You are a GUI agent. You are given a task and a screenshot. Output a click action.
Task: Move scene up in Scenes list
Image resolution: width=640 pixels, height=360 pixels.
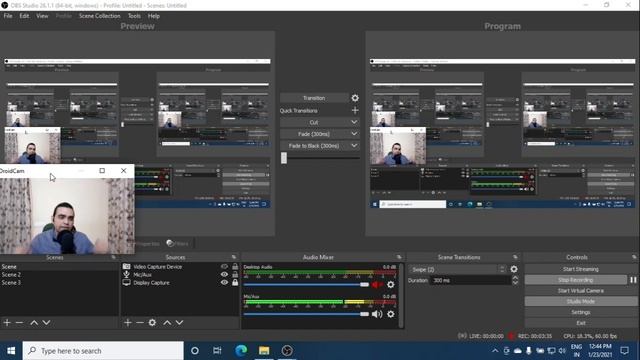click(34, 322)
